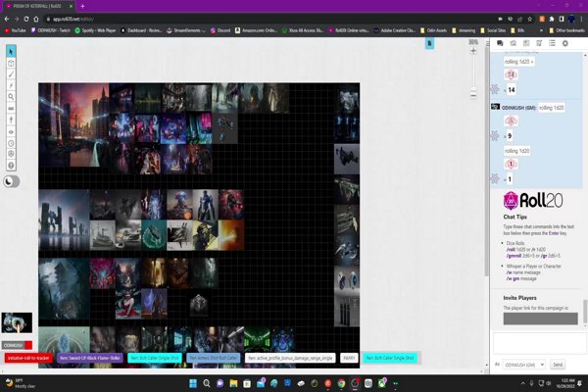Click the ODINKUSH player avatar thumbnail
Screen dimensions: 588x392
pos(17,322)
